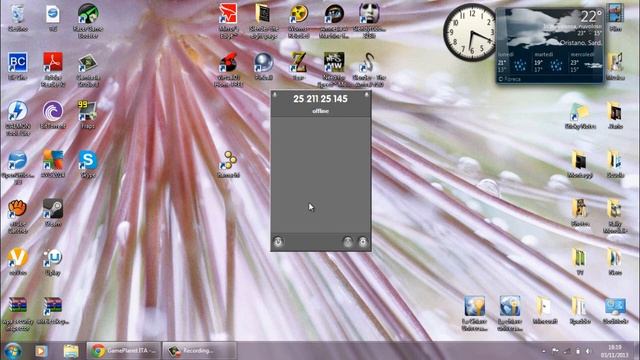Open the multicolor AVG 2013 shortcut
This screenshot has width=640, height=360.
(53, 163)
